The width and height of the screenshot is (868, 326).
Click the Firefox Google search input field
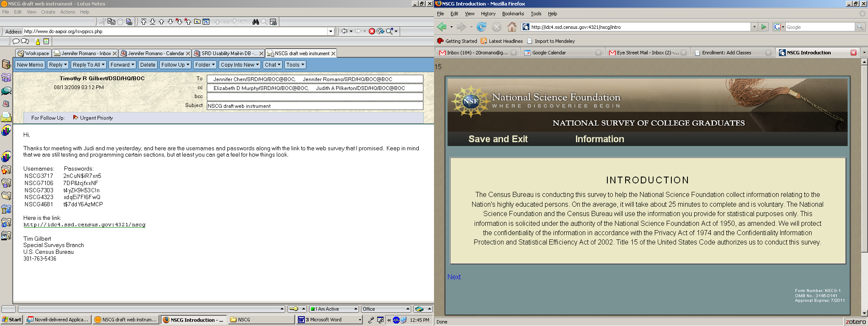pos(820,27)
